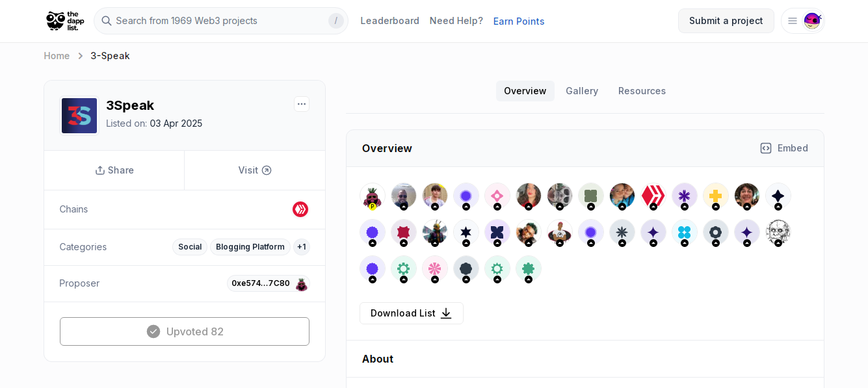The height and width of the screenshot is (388, 868).
Task: Click the purple profile avatar in header
Action: [x=812, y=21]
